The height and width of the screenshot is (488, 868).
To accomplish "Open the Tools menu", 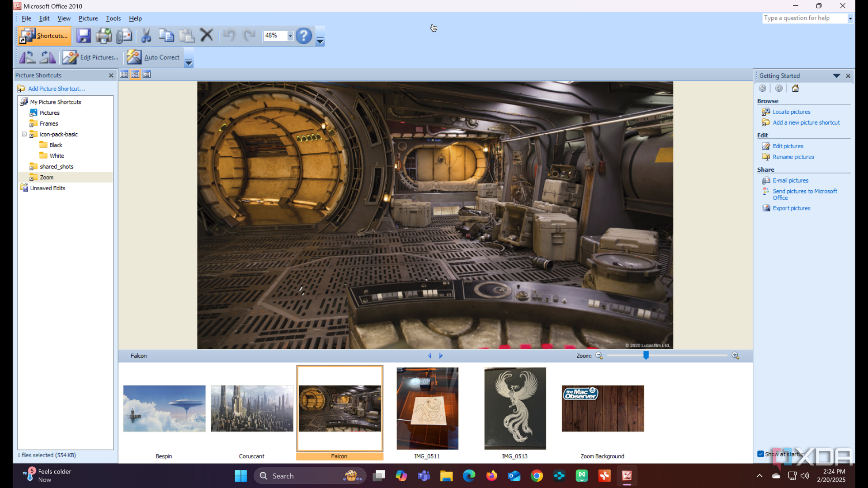I will tap(113, 18).
